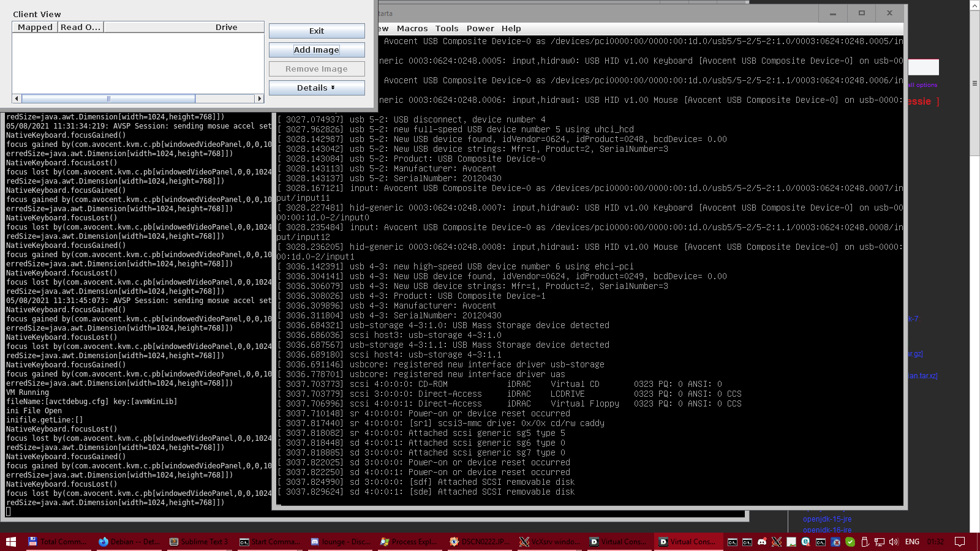
Task: Click the Exit button in Client View
Action: coord(317,31)
